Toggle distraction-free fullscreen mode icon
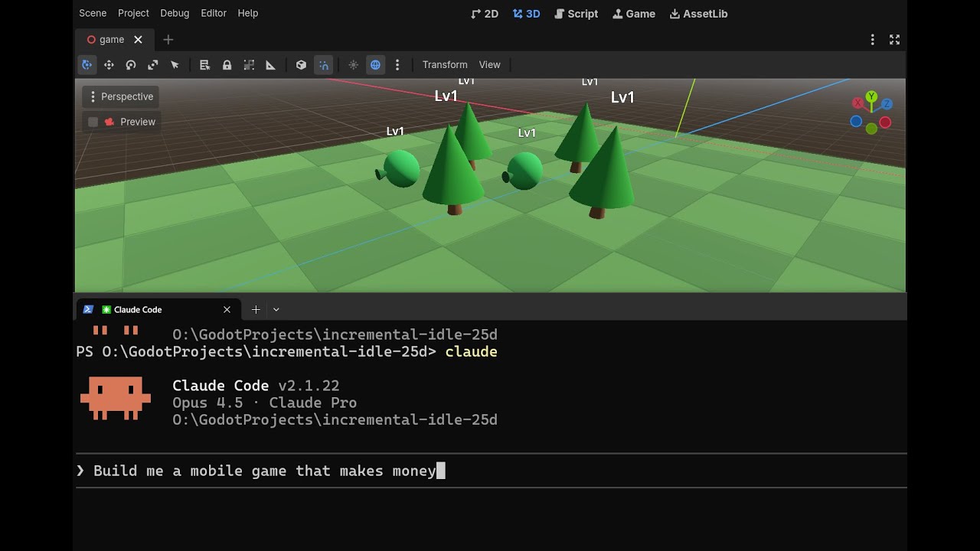The image size is (980, 551). (894, 40)
